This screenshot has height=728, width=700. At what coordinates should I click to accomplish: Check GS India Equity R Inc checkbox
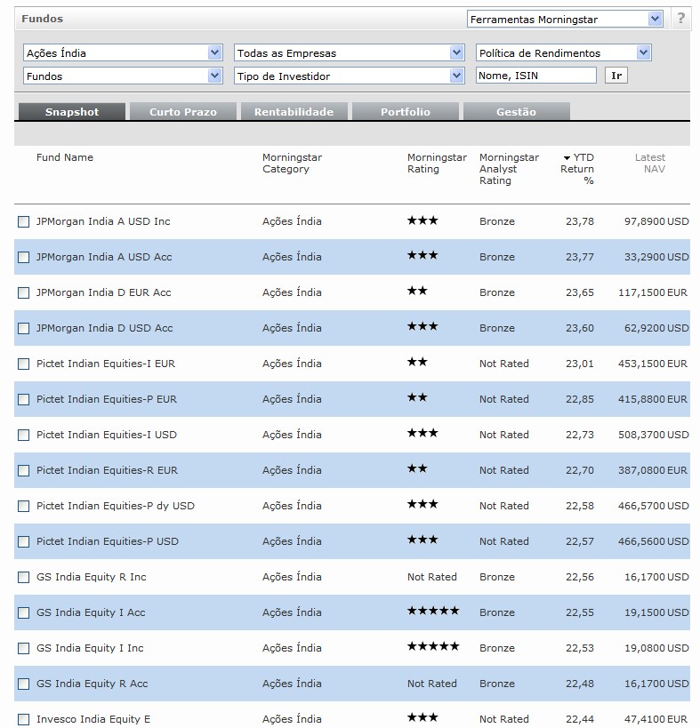click(x=23, y=577)
